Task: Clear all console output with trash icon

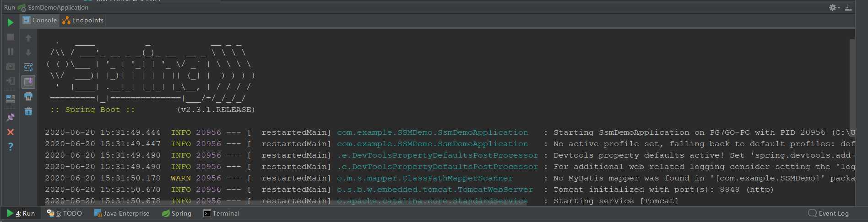Action: (x=28, y=111)
